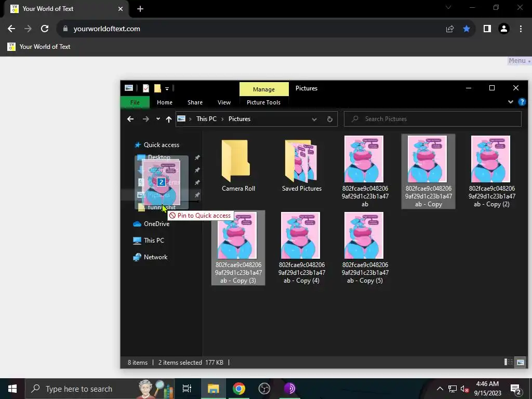This screenshot has width=532, height=399.
Task: Open network status tray icon
Action: [x=453, y=389]
